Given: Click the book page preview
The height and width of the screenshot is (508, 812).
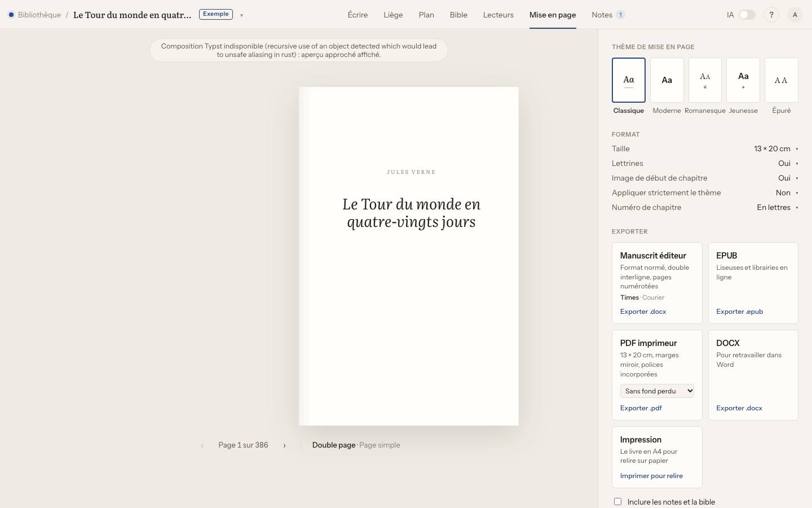Looking at the screenshot, I should (x=408, y=256).
